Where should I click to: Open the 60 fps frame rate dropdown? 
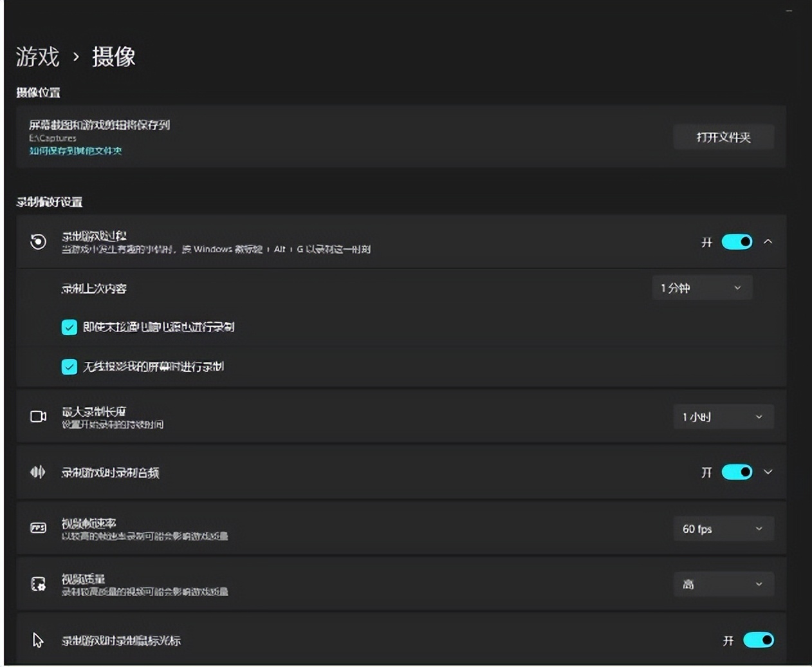tap(723, 528)
